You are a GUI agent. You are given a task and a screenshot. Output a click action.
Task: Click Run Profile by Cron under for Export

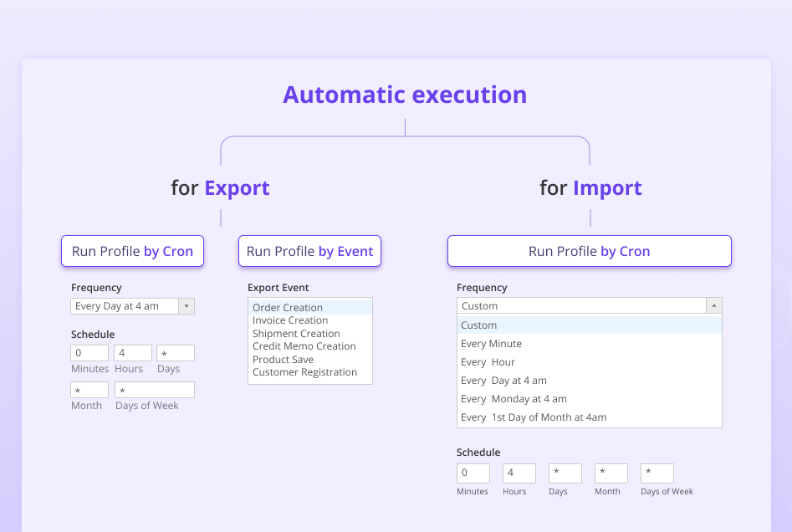pos(132,251)
